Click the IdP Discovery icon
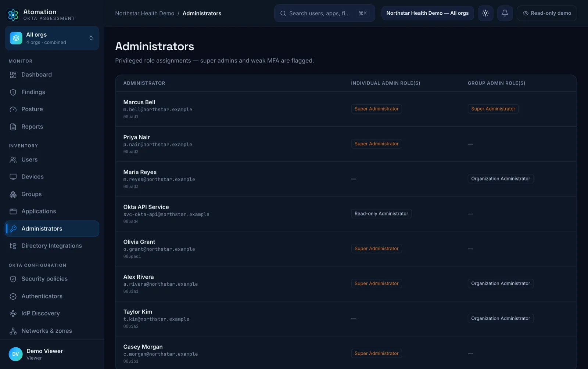Image resolution: width=588 pixels, height=369 pixels. click(x=13, y=314)
